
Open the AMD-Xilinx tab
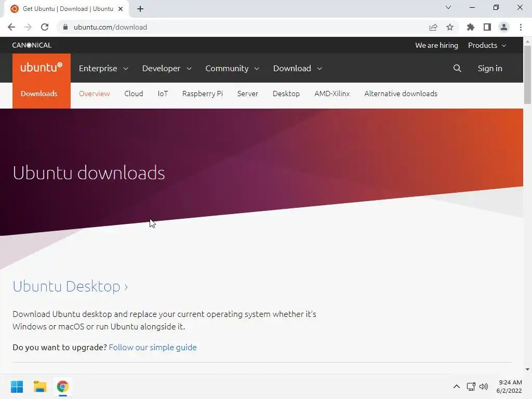[x=332, y=94]
